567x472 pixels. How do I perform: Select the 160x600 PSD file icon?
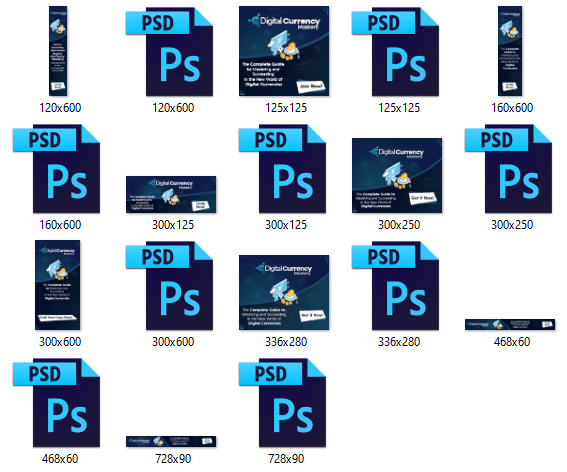tap(56, 169)
